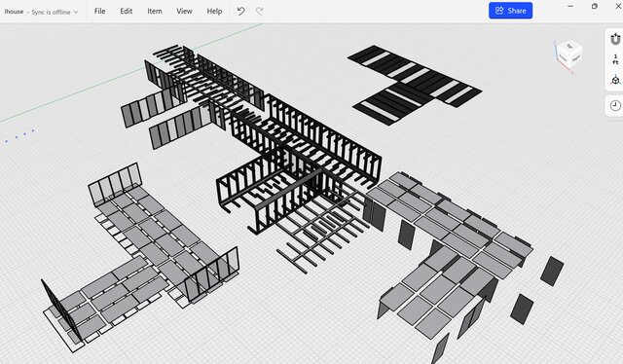This screenshot has width=623, height=364.
Task: Click the blue Share button
Action: point(510,11)
